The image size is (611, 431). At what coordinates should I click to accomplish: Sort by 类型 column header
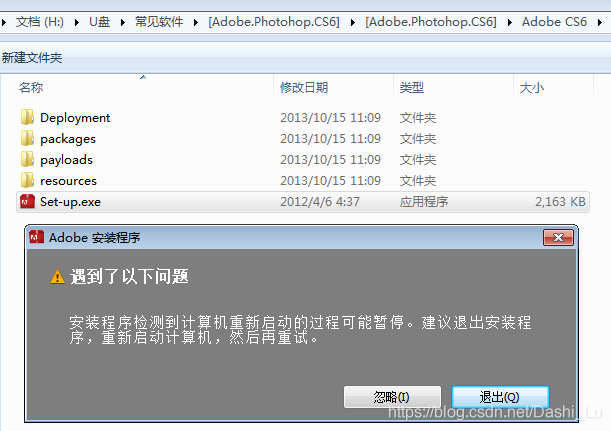click(x=412, y=88)
